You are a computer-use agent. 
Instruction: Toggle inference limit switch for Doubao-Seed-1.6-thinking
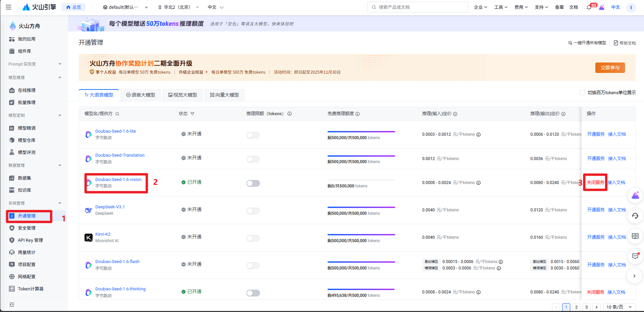(253, 293)
